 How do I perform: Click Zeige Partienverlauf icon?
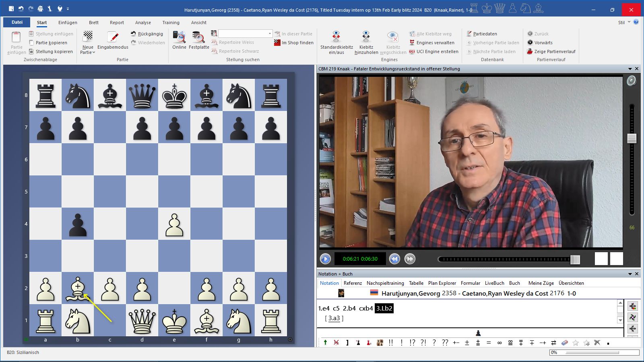[530, 51]
